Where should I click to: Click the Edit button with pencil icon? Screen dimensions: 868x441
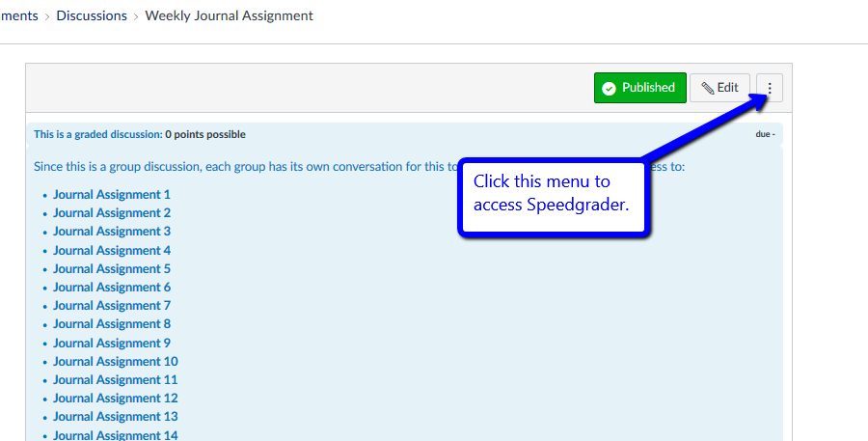click(719, 88)
